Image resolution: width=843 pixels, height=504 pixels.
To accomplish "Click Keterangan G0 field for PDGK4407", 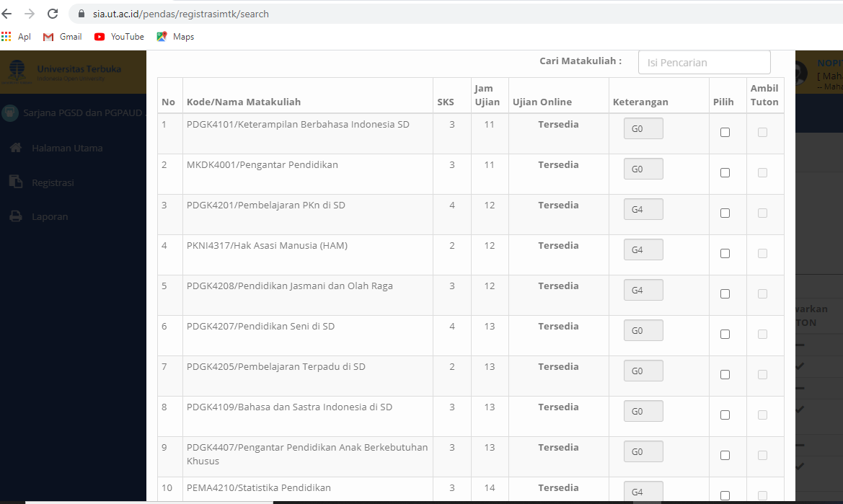I will [x=643, y=451].
